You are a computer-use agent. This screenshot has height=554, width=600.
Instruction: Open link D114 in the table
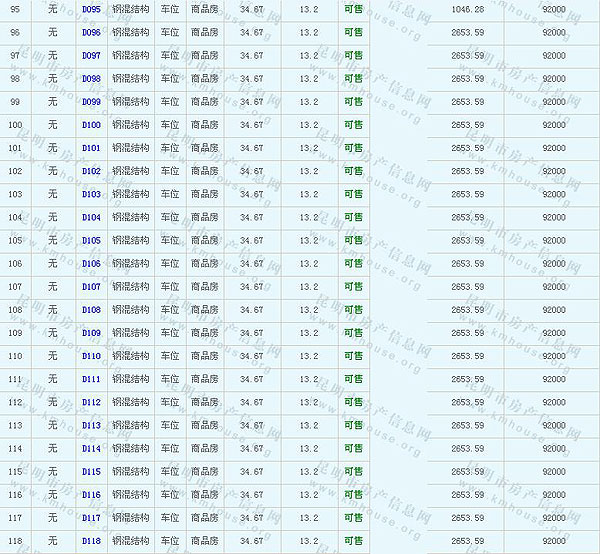coord(91,448)
